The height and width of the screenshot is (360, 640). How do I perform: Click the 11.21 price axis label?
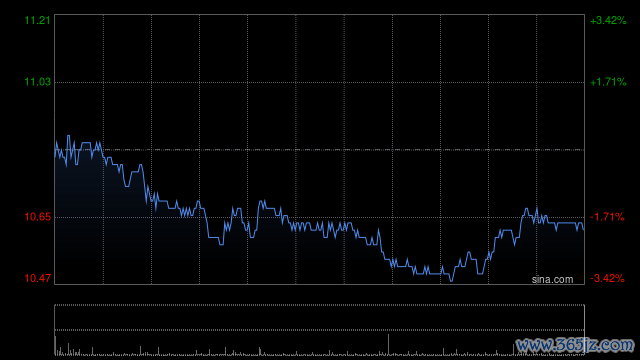point(38,20)
